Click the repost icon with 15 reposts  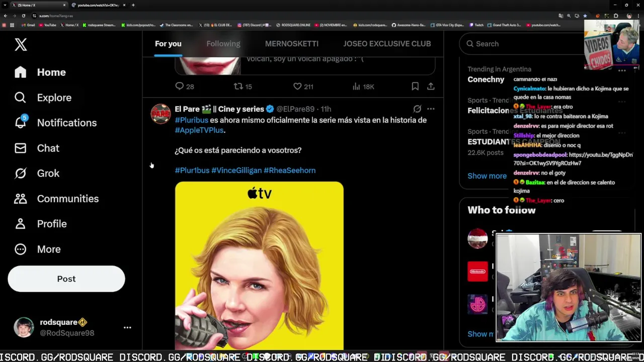click(238, 86)
